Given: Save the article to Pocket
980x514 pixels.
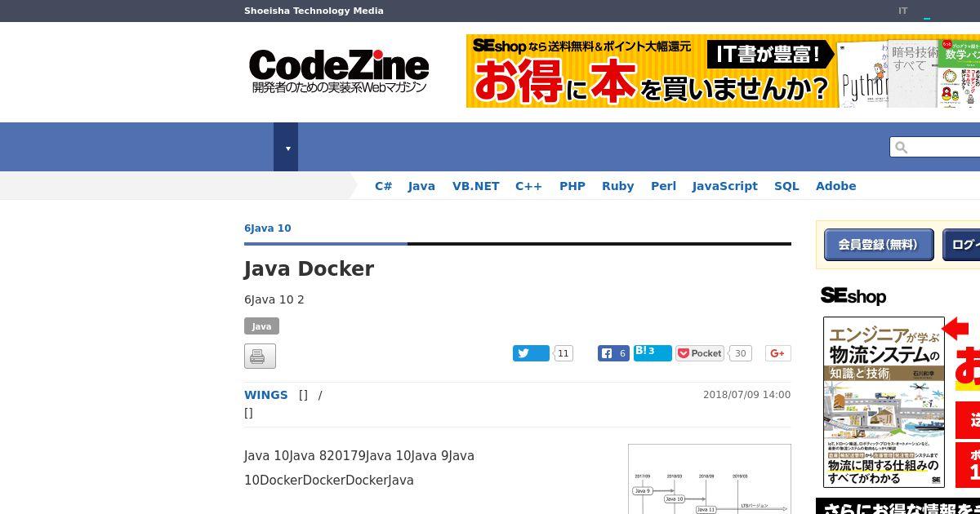Looking at the screenshot, I should coord(700,353).
